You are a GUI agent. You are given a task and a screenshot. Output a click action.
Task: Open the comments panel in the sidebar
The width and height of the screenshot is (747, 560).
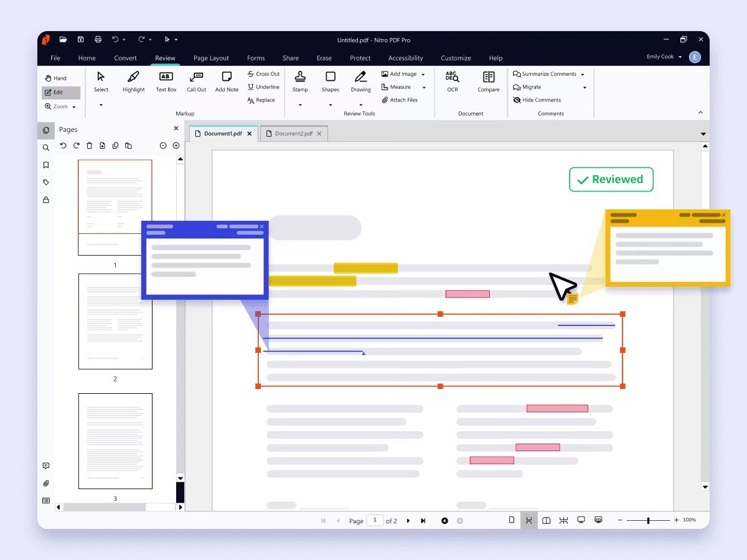[46, 466]
